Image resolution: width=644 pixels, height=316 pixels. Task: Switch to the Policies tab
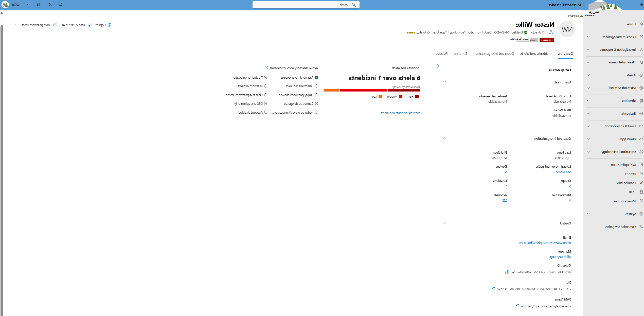click(x=441, y=54)
